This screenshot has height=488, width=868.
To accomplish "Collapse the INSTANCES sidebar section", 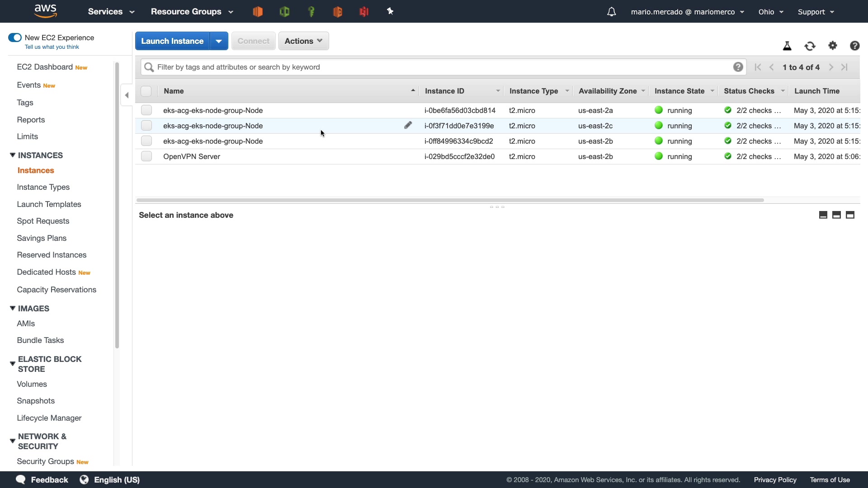I will [13, 155].
